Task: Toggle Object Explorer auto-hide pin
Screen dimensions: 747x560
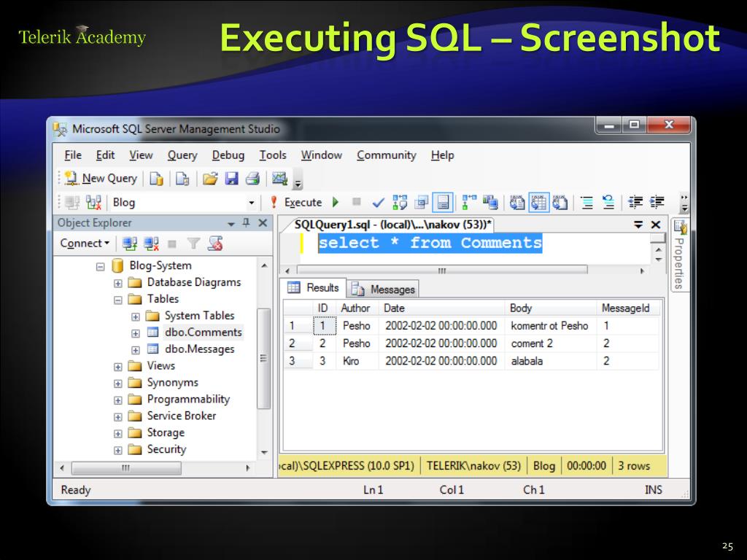Action: pos(247,222)
